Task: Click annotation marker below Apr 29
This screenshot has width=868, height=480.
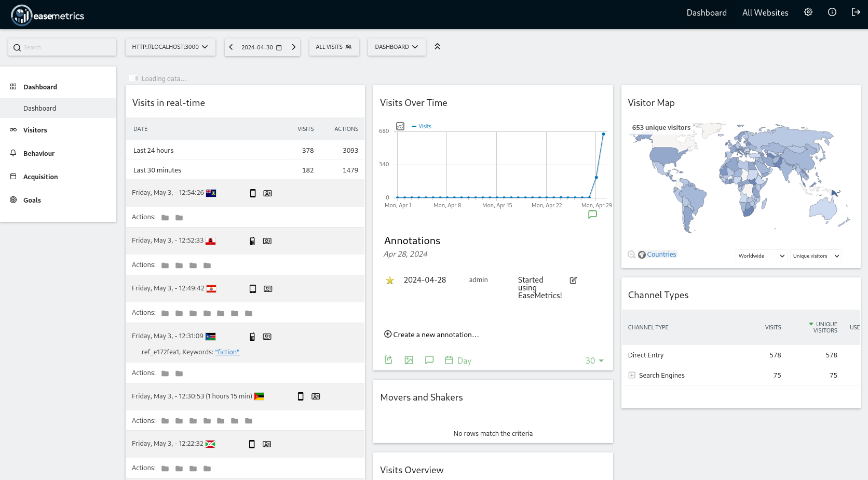Action: pos(592,215)
